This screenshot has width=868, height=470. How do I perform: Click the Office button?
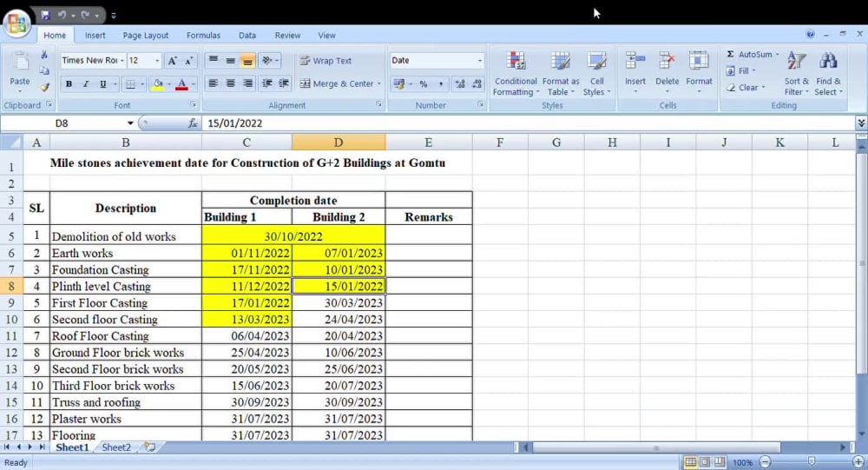(x=16, y=23)
